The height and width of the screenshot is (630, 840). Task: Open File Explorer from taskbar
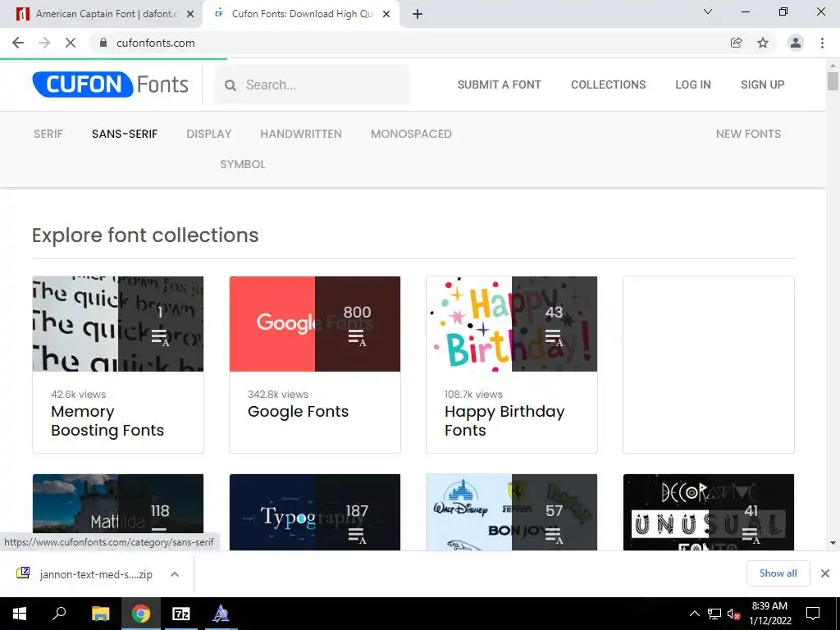point(100,614)
